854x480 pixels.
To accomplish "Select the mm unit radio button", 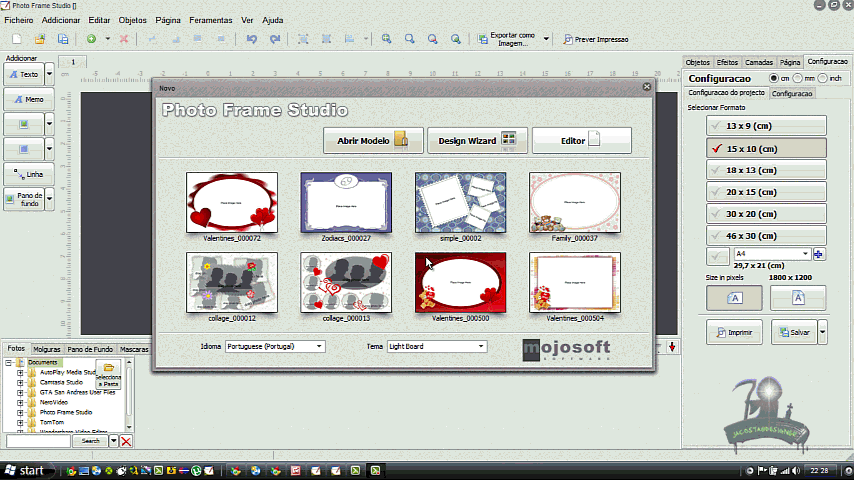I will click(x=798, y=78).
